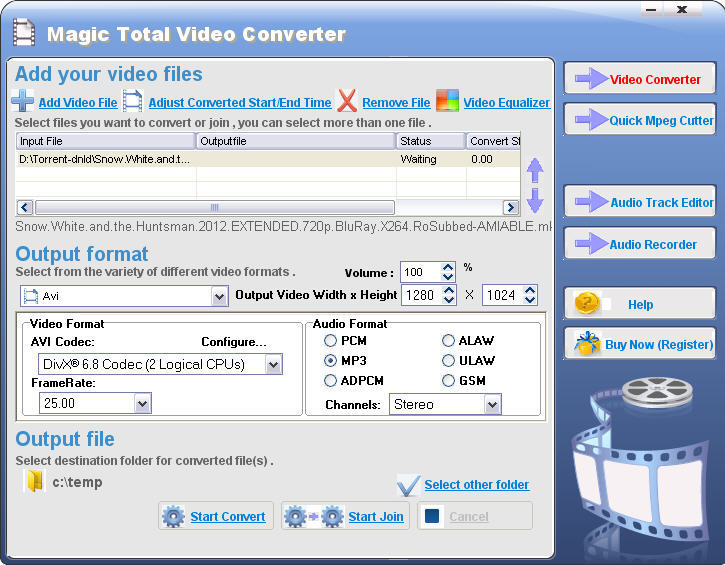
Task: Click the output height field 1024
Action: pyautogui.click(x=503, y=295)
